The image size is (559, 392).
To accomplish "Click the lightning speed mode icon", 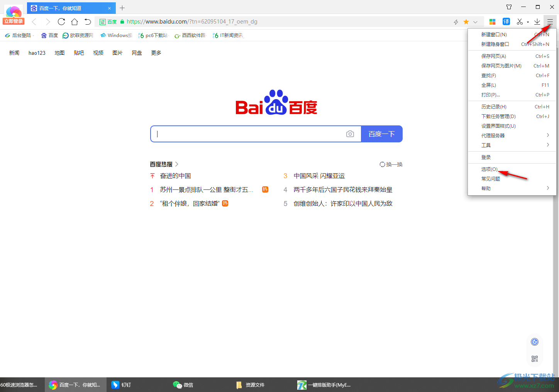I will tap(456, 22).
